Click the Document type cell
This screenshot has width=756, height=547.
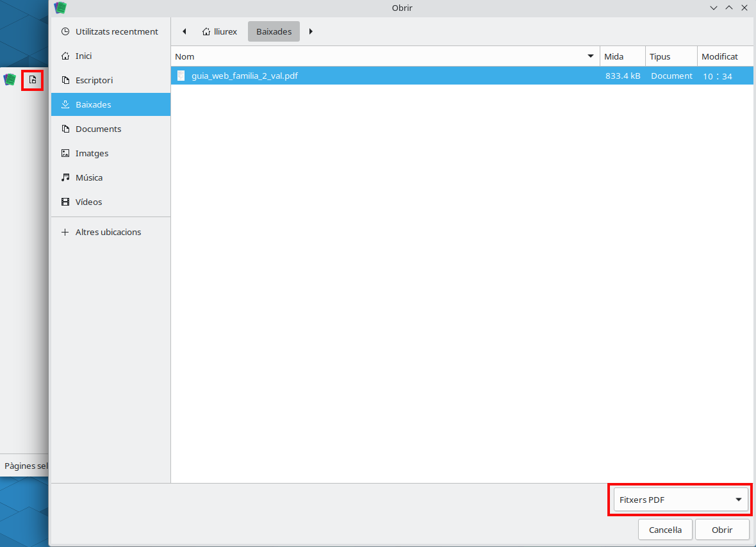(x=671, y=76)
